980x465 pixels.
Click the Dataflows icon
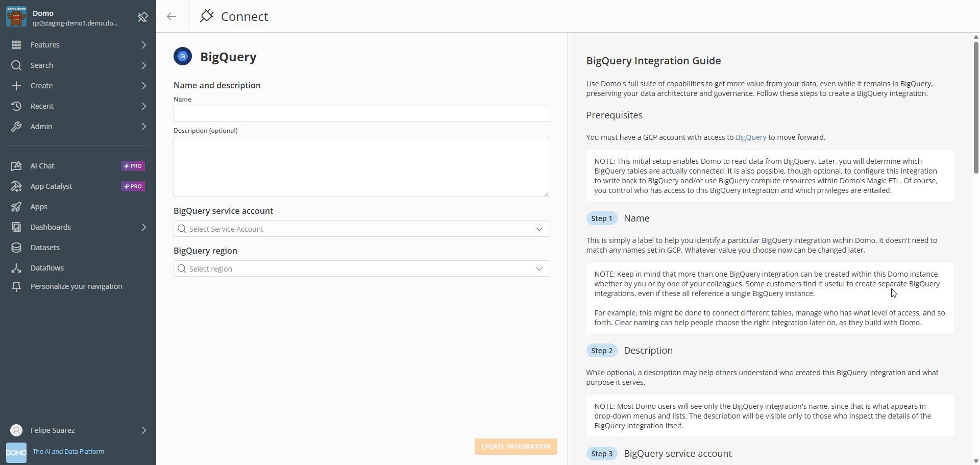(x=16, y=268)
